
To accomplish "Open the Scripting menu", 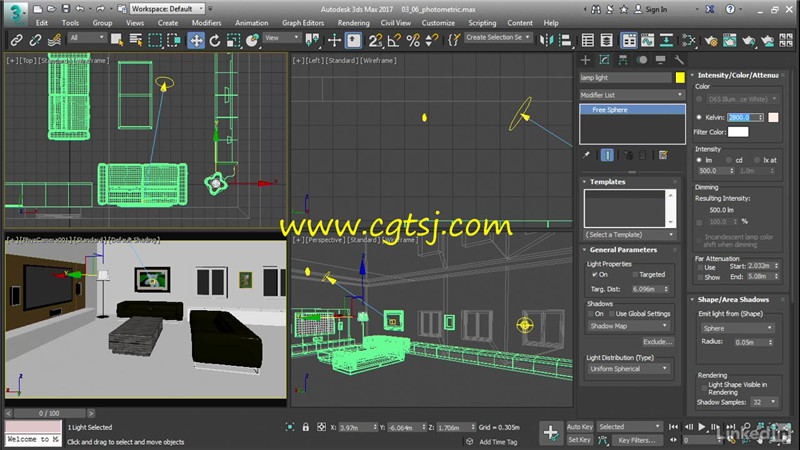I will pyautogui.click(x=482, y=23).
